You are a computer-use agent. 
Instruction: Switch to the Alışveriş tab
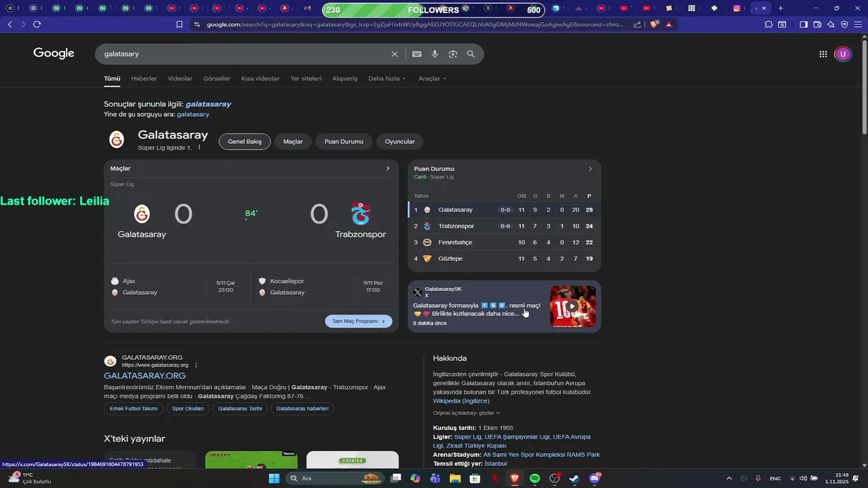344,79
